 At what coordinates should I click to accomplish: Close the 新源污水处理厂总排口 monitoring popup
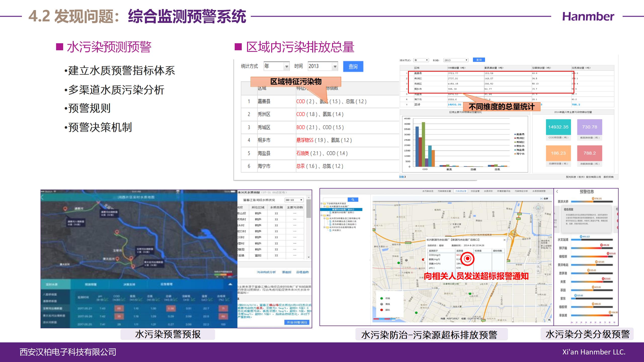click(504, 240)
